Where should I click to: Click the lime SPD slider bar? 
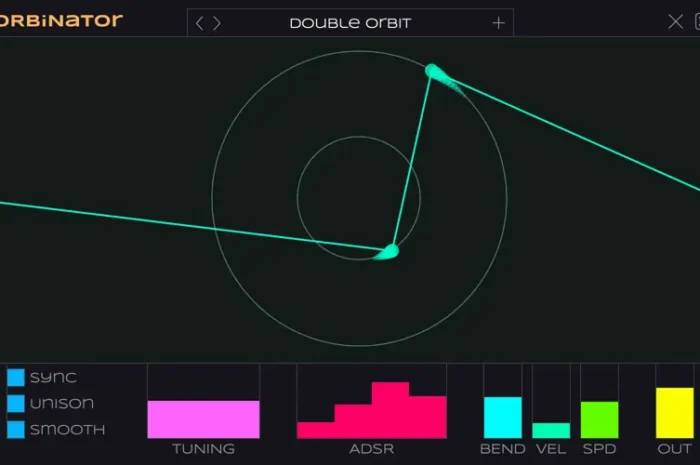pyautogui.click(x=600, y=420)
